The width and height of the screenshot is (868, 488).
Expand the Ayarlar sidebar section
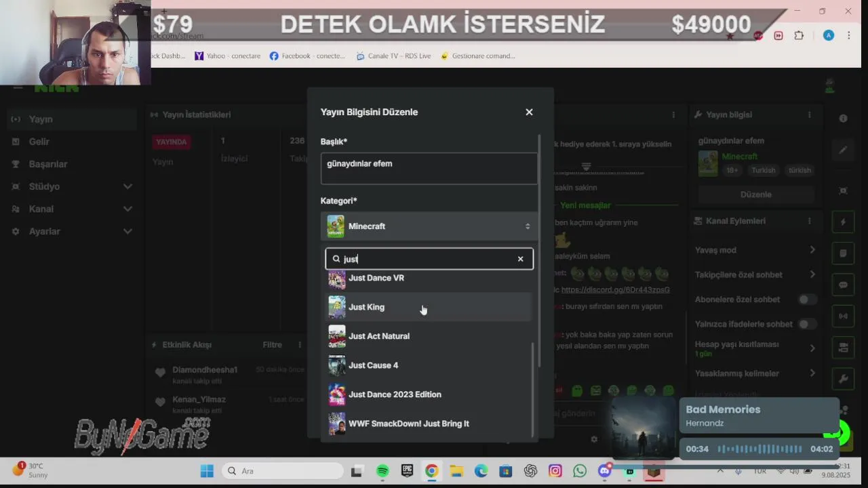click(71, 231)
